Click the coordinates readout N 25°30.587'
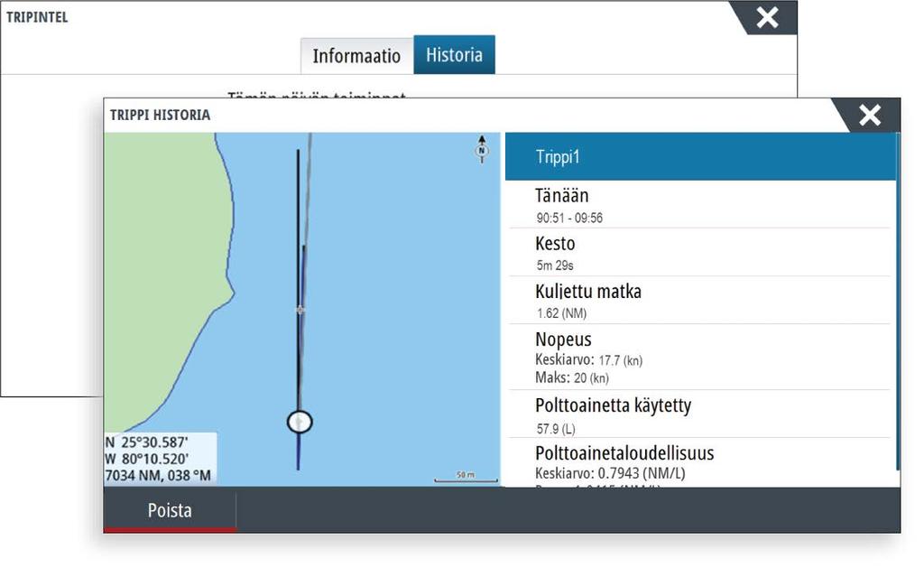Image resolution: width=924 pixels, height=577 pixels. (x=147, y=442)
